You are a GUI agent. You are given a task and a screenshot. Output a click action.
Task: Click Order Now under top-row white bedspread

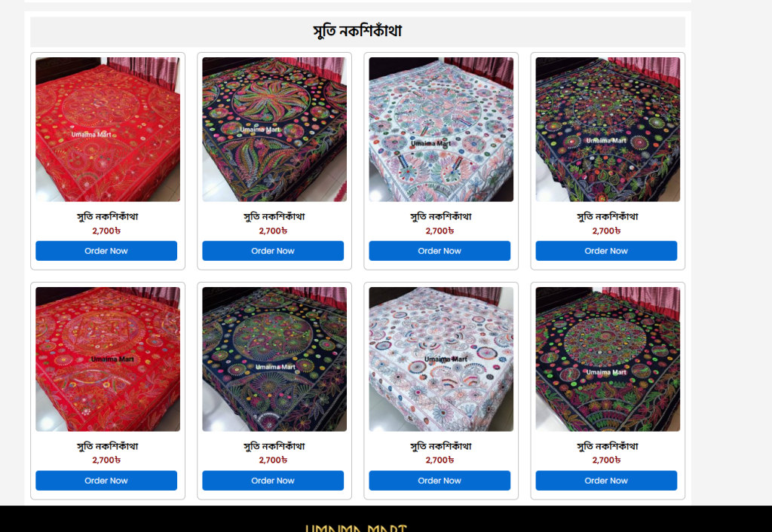point(440,250)
